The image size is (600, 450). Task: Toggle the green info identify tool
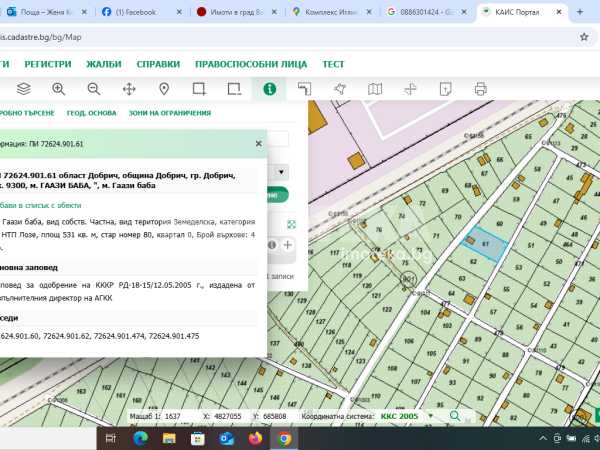(269, 89)
